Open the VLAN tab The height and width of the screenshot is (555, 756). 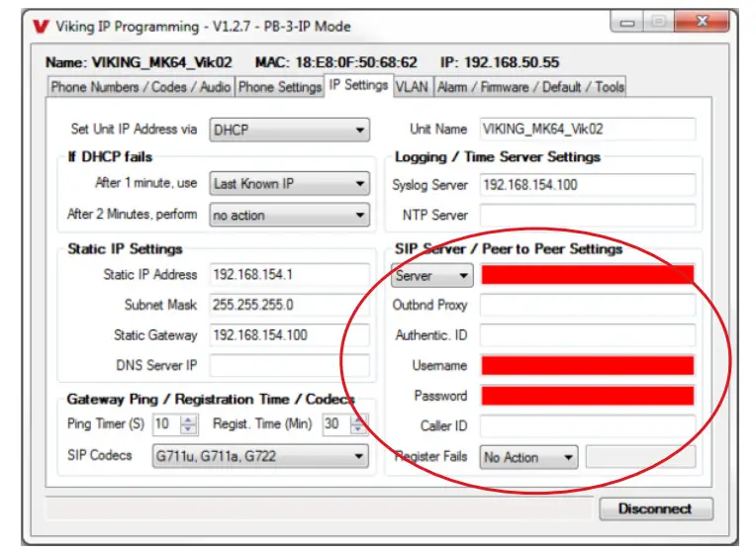point(413,87)
